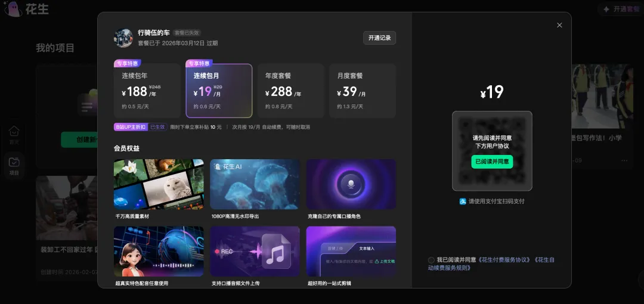Select the 连续包月 plan card
The height and width of the screenshot is (304, 644).
[x=219, y=91]
